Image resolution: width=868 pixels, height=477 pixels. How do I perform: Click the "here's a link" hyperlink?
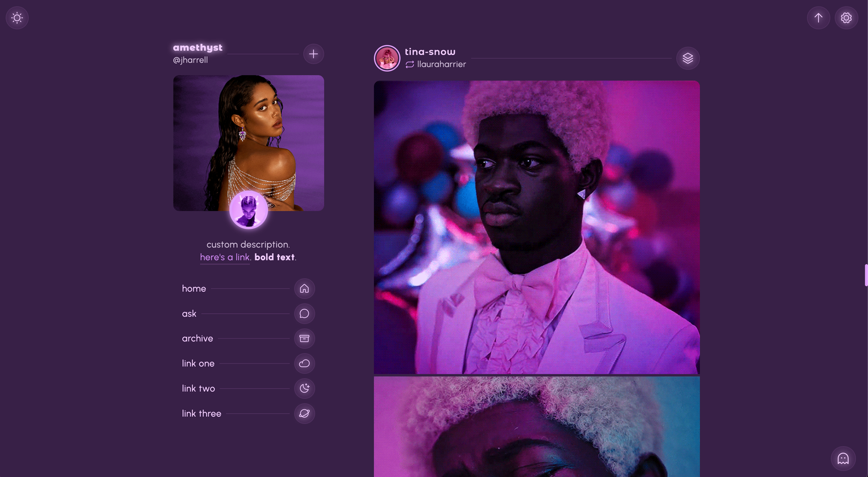pyautogui.click(x=225, y=258)
